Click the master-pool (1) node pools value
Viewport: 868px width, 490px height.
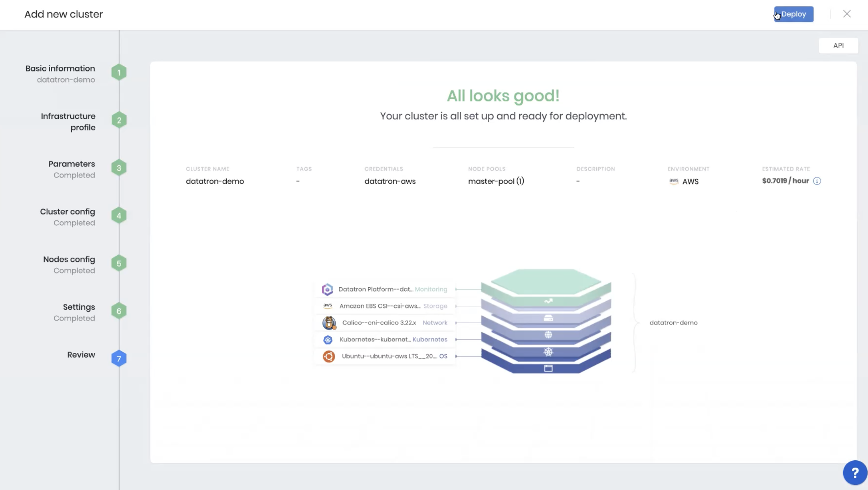coord(496,181)
